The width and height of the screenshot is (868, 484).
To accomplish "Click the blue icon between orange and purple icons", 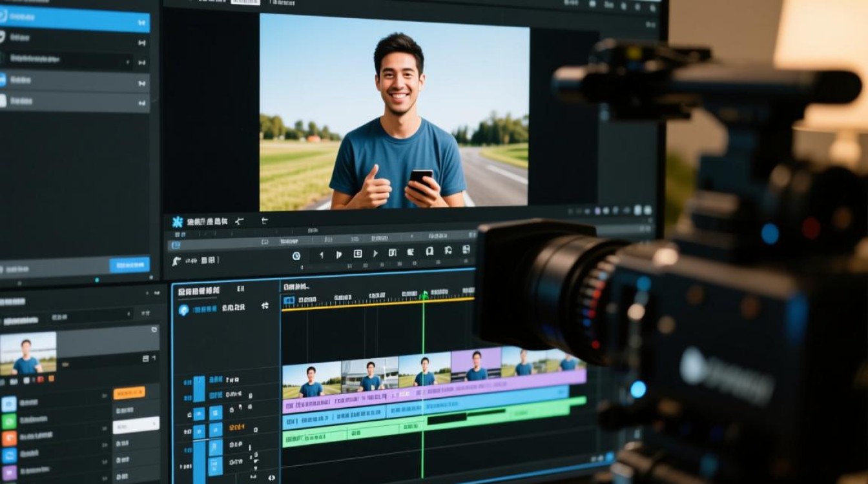I will point(9,456).
